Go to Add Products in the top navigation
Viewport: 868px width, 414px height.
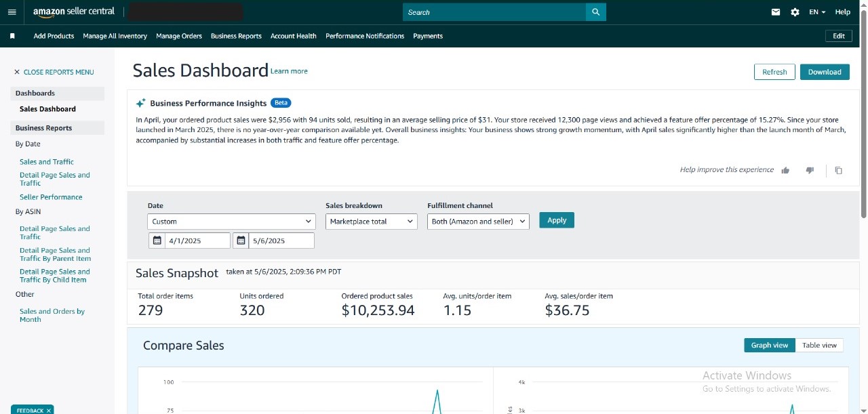point(54,36)
